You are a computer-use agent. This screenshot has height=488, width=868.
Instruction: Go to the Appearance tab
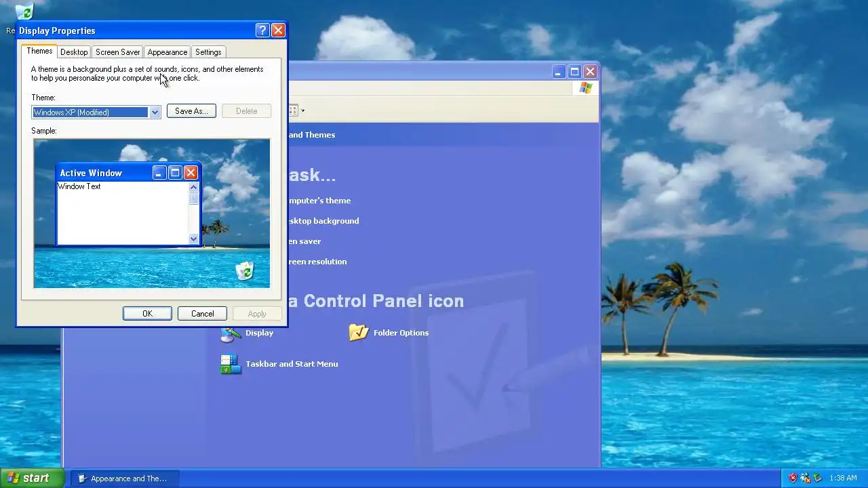pyautogui.click(x=167, y=52)
